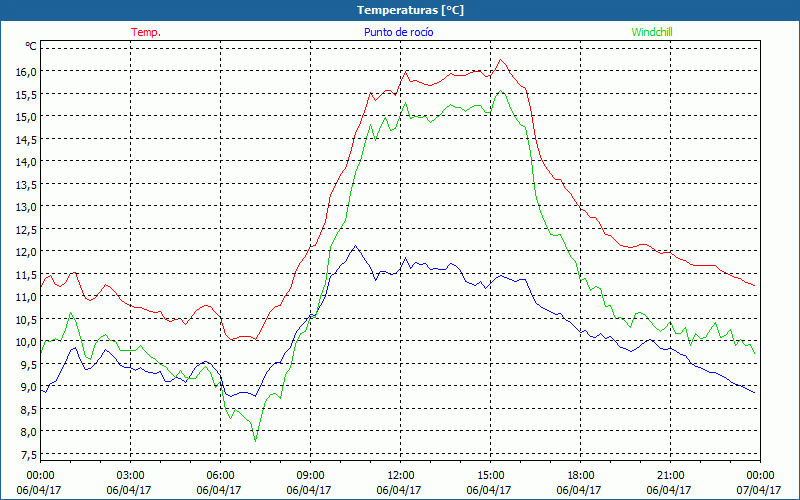Click the 21:00 time axis label
800x500 pixels.
point(670,475)
